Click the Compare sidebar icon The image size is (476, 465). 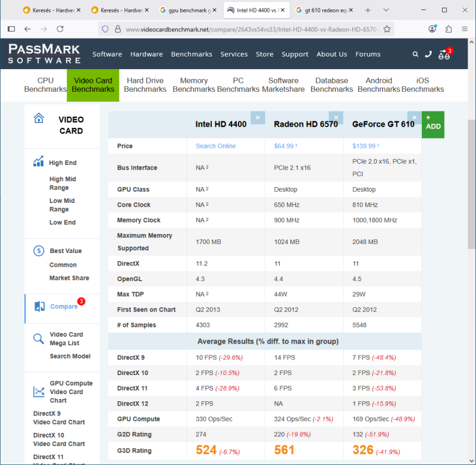tap(39, 307)
